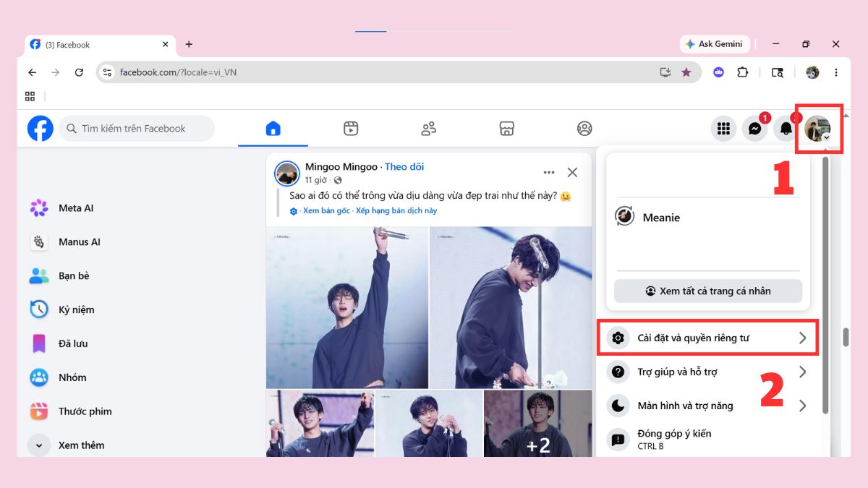The width and height of the screenshot is (868, 488).
Task: Click Xếp hạng bản dịch này link
Action: click(x=396, y=211)
